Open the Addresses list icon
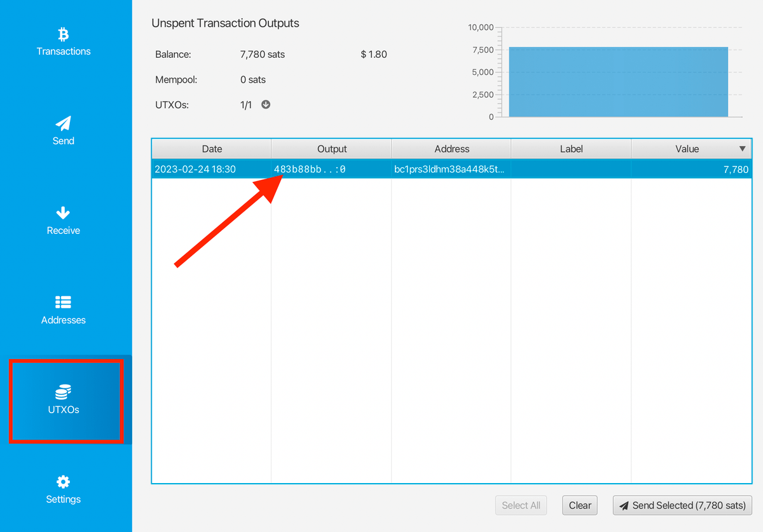This screenshot has width=763, height=532. (x=63, y=302)
